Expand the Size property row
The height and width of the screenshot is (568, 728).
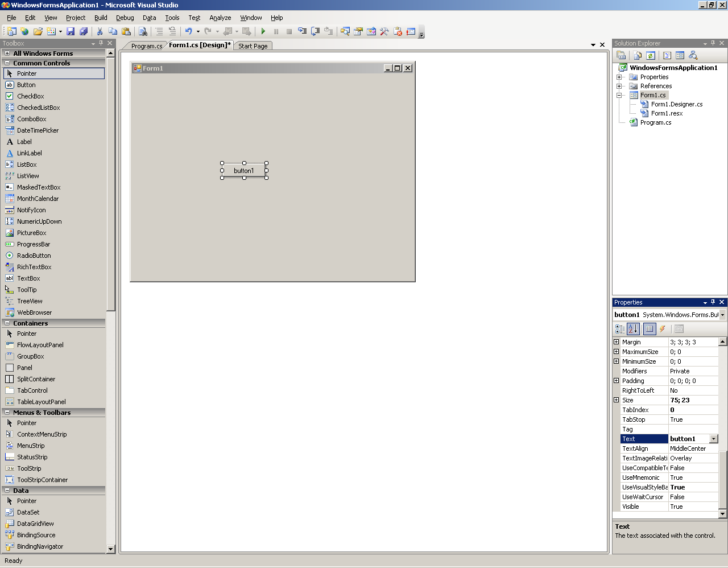click(616, 400)
